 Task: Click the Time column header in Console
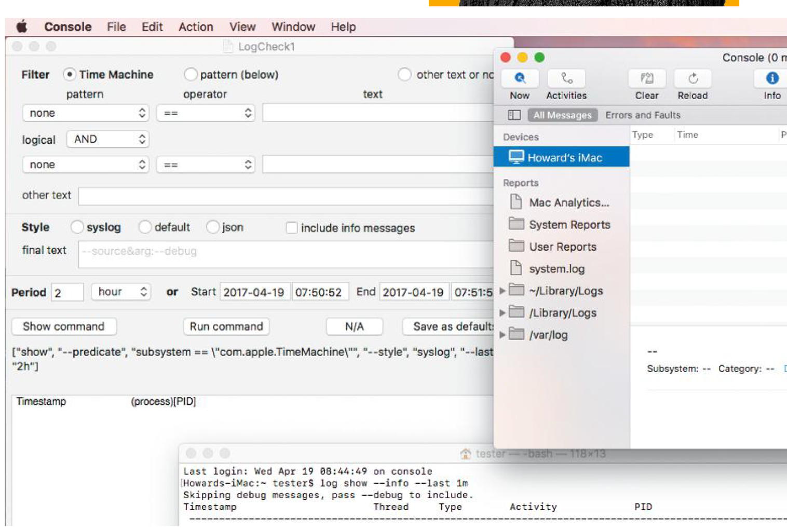tap(687, 135)
